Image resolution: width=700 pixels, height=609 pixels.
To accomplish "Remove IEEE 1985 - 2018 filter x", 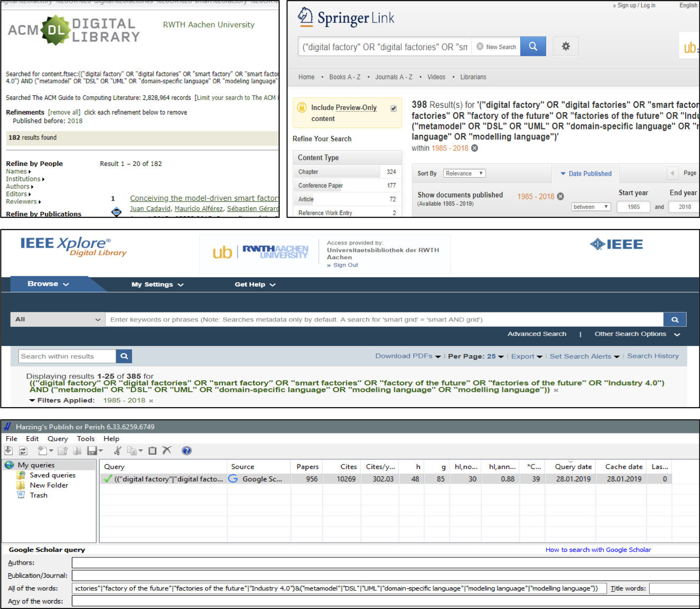I will point(151,401).
